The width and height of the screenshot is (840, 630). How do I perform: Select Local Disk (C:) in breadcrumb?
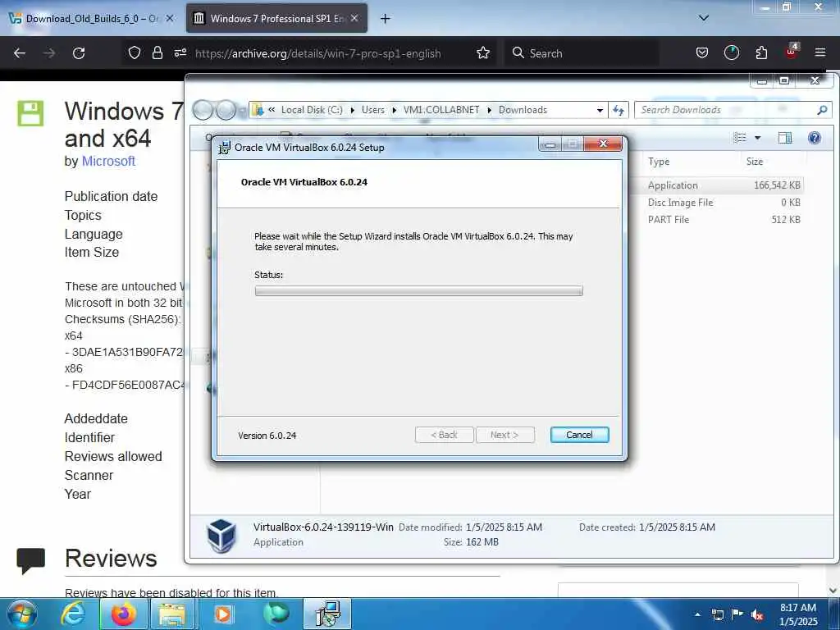[x=312, y=110]
